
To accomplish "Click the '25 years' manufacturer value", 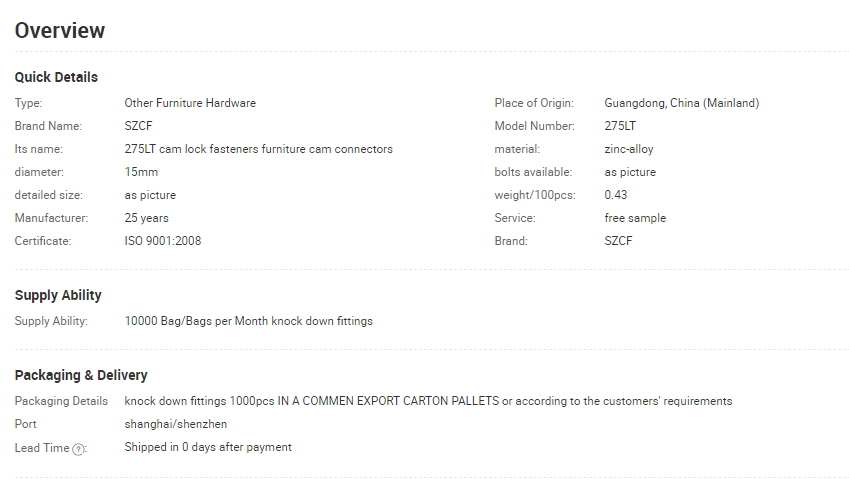I will (x=147, y=218).
